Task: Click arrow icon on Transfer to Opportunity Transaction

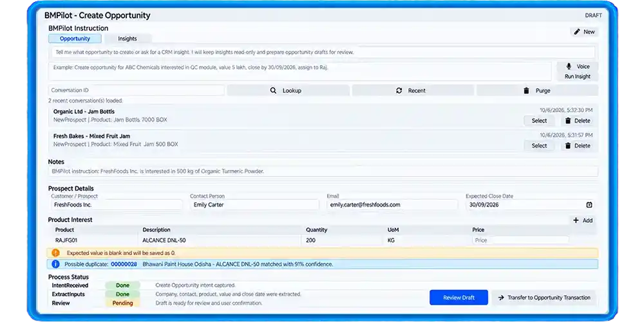Action: tap(500, 298)
